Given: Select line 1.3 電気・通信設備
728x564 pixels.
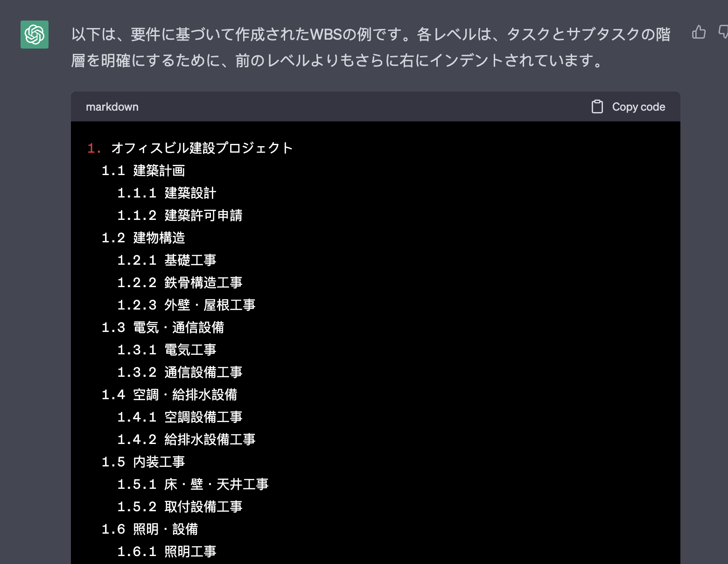Looking at the screenshot, I should point(162,327).
